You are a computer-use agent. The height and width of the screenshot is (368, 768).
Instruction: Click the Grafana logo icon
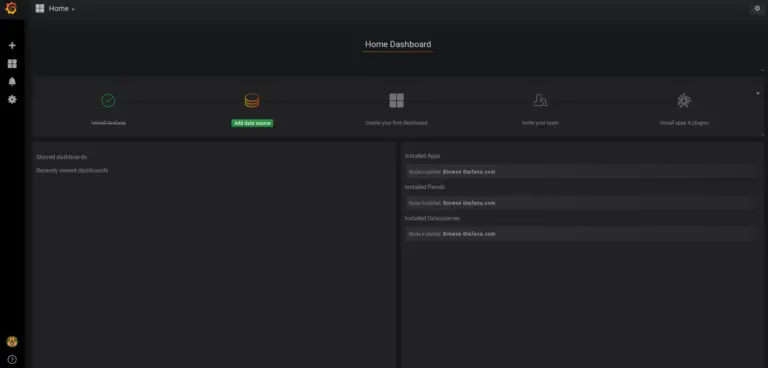(x=11, y=8)
